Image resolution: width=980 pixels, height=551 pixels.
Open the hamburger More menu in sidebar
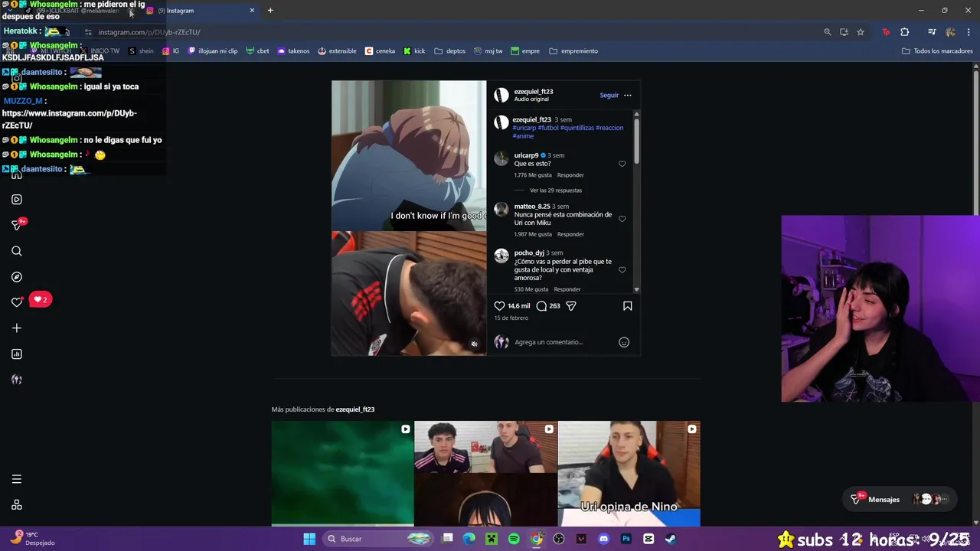point(17,479)
